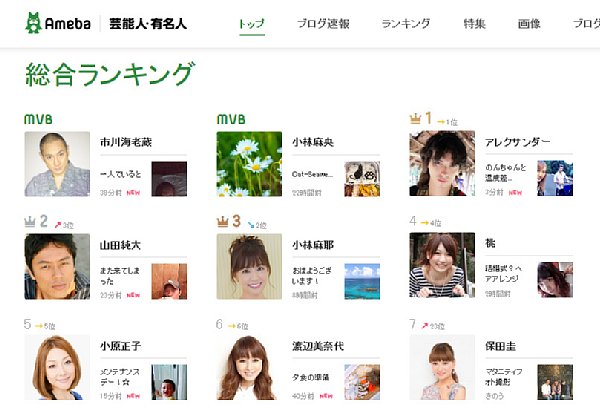Open 小原正子 post メンテナンスデー
Image resolution: width=600 pixels, height=413 pixels.
[120, 377]
